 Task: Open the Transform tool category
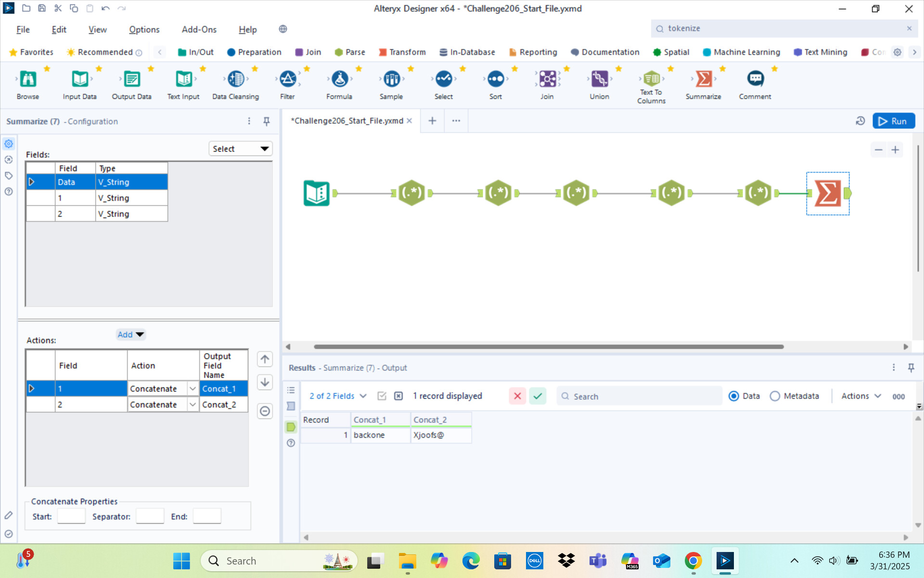pyautogui.click(x=402, y=52)
